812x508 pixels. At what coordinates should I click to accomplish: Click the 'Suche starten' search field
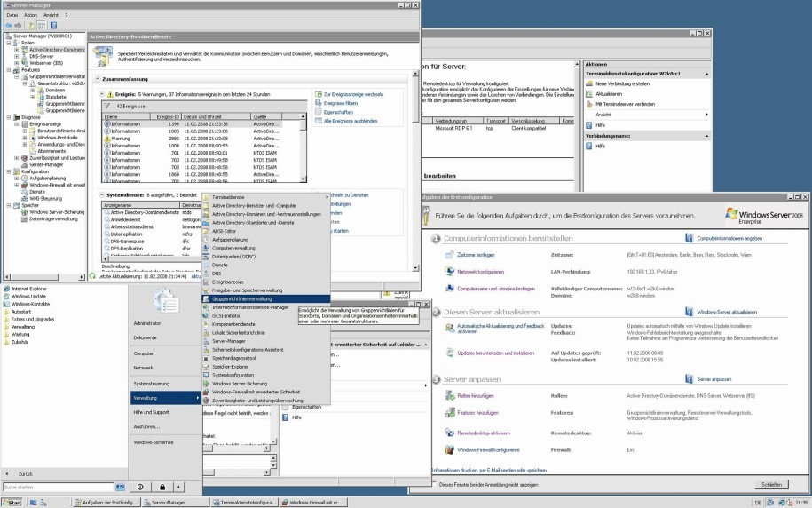click(58, 487)
